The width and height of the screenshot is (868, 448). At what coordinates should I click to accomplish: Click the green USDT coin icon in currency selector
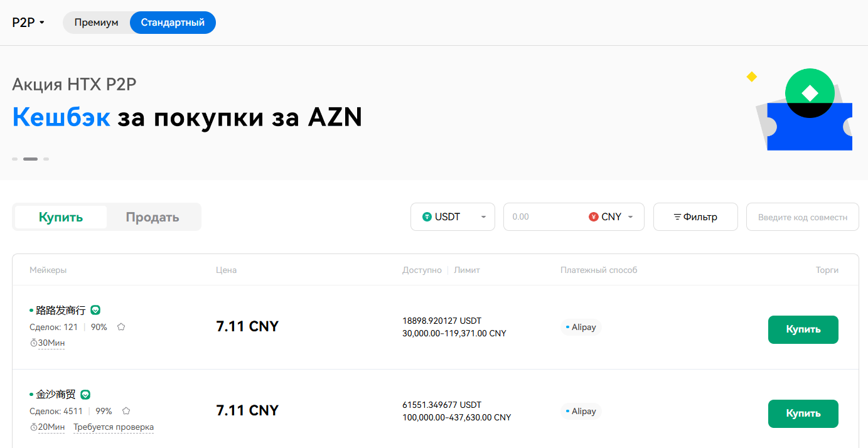(428, 216)
